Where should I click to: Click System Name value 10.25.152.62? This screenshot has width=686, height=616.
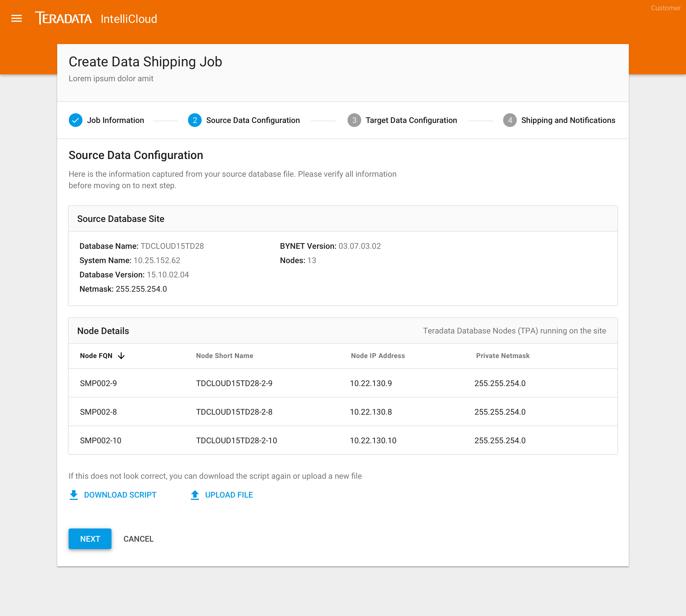pos(157,260)
